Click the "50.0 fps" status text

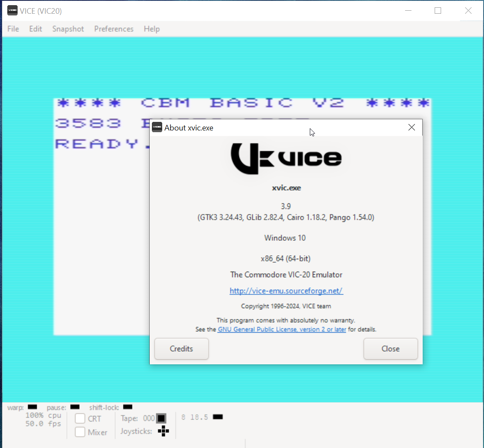43,424
